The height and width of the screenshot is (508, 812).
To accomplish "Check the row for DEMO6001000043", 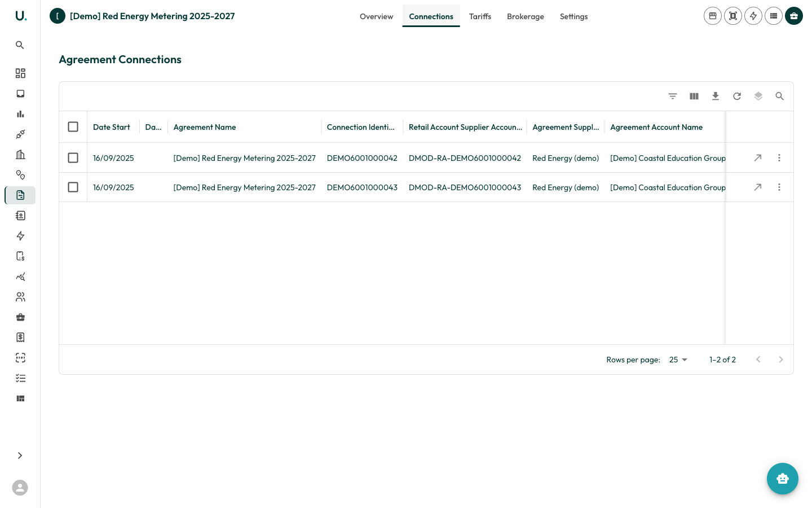I will tap(73, 187).
